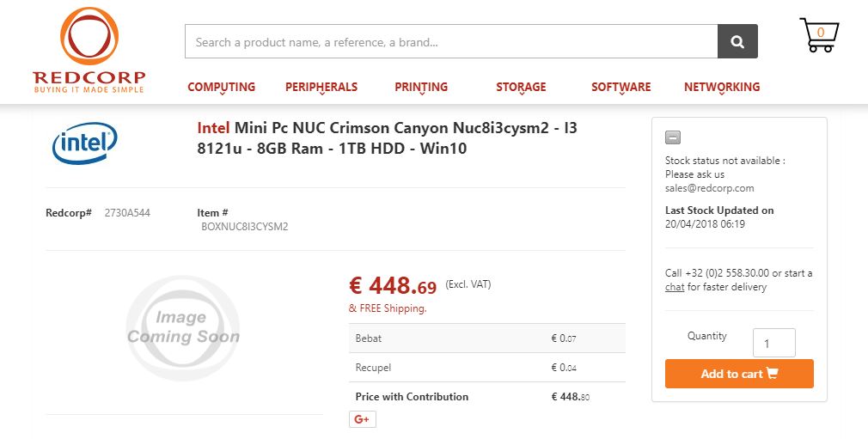Expand the Printing menu

click(x=421, y=87)
